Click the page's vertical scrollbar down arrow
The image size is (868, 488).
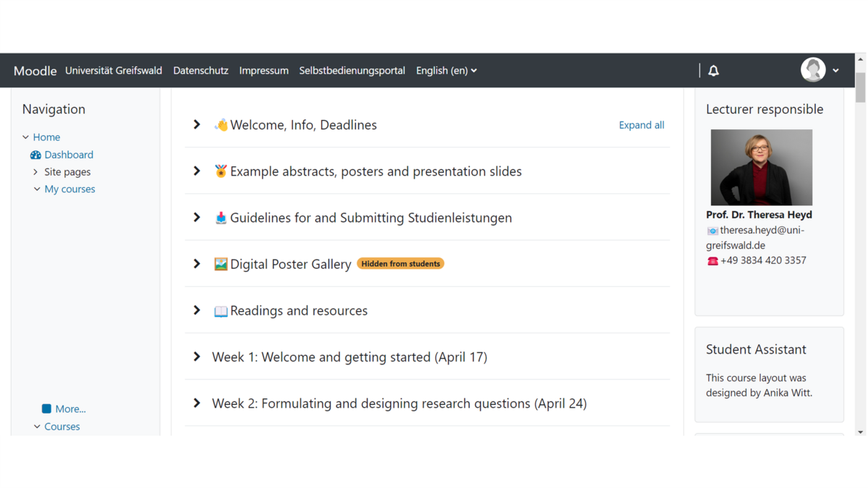[x=860, y=432]
